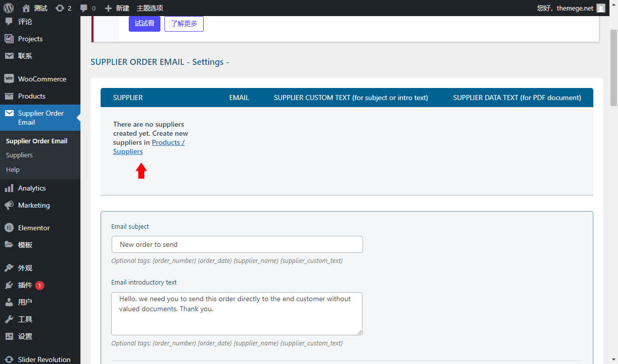Click the 了解更多 button
This screenshot has height=364, width=618.
tap(184, 24)
